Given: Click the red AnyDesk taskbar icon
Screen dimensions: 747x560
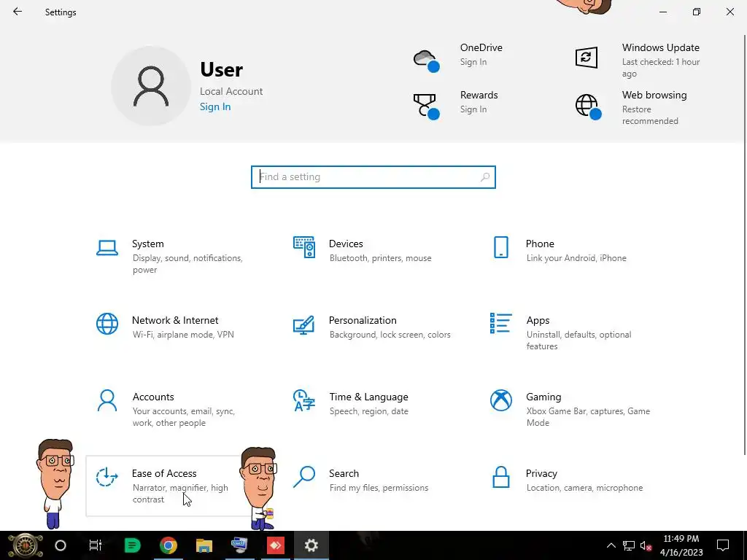Looking at the screenshot, I should point(275,545).
